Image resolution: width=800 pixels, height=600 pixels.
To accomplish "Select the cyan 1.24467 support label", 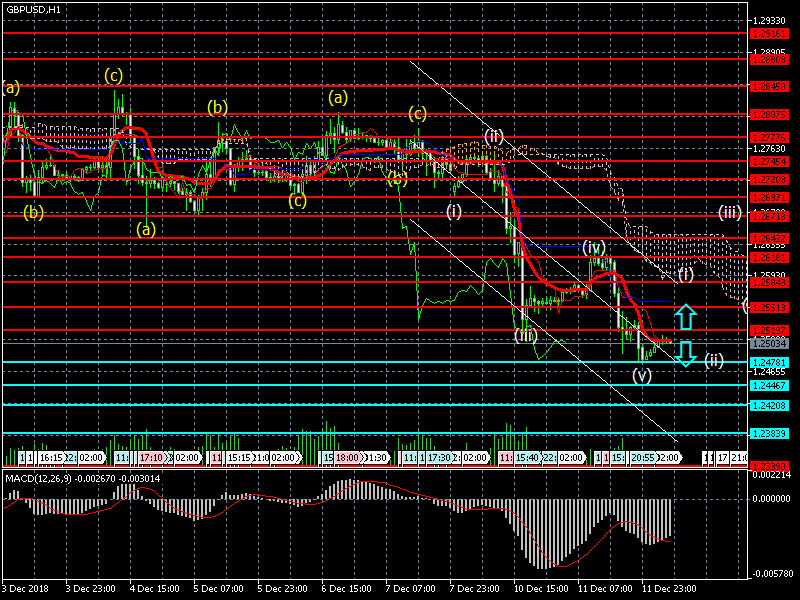I will coord(769,385).
